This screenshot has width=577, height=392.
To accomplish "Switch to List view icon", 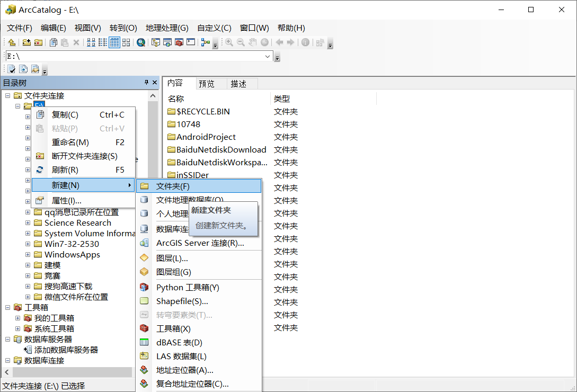I will tap(103, 42).
